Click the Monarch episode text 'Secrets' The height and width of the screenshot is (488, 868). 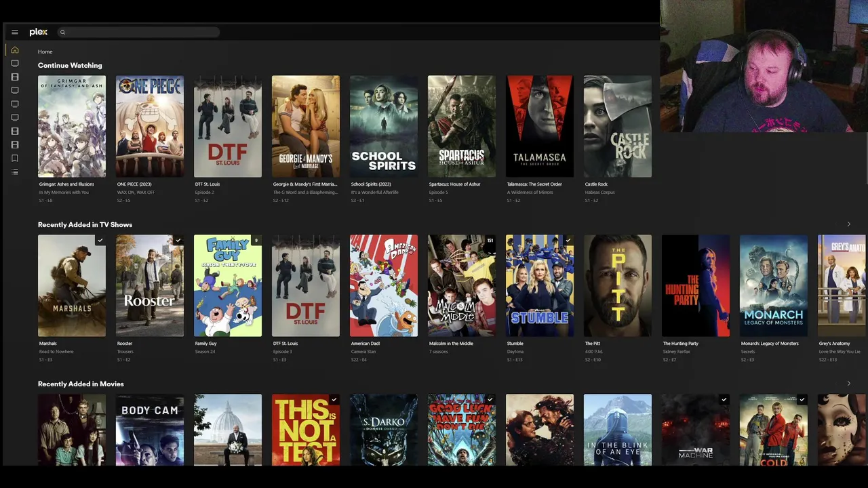tap(748, 352)
